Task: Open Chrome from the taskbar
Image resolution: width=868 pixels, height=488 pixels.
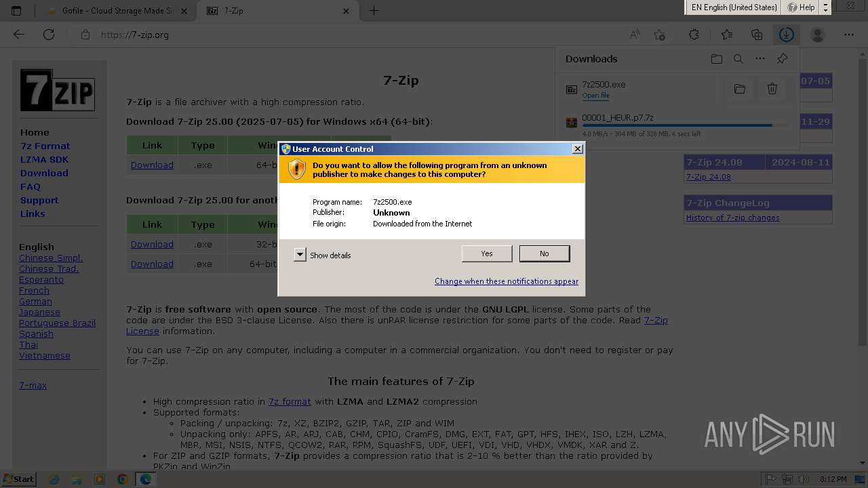Action: [x=122, y=479]
